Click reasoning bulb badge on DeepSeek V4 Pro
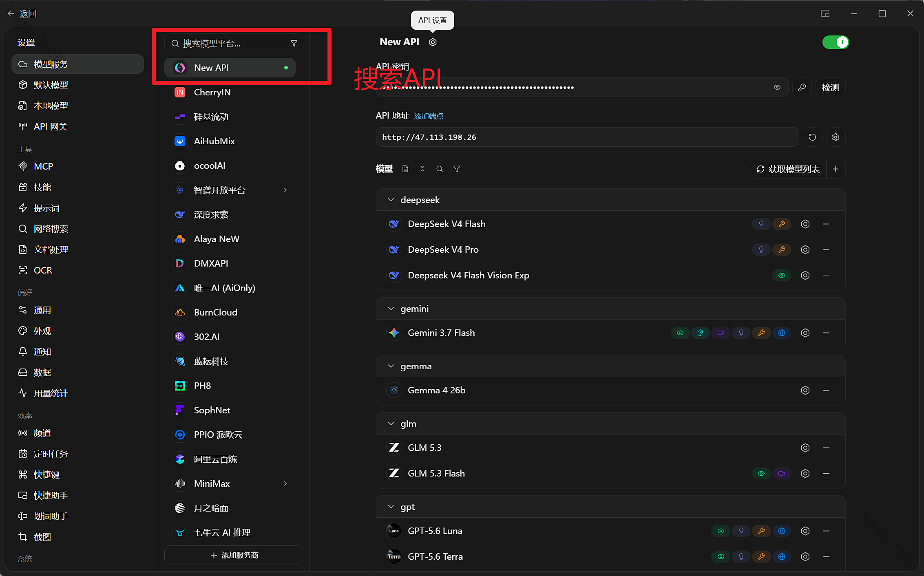 pyautogui.click(x=761, y=249)
